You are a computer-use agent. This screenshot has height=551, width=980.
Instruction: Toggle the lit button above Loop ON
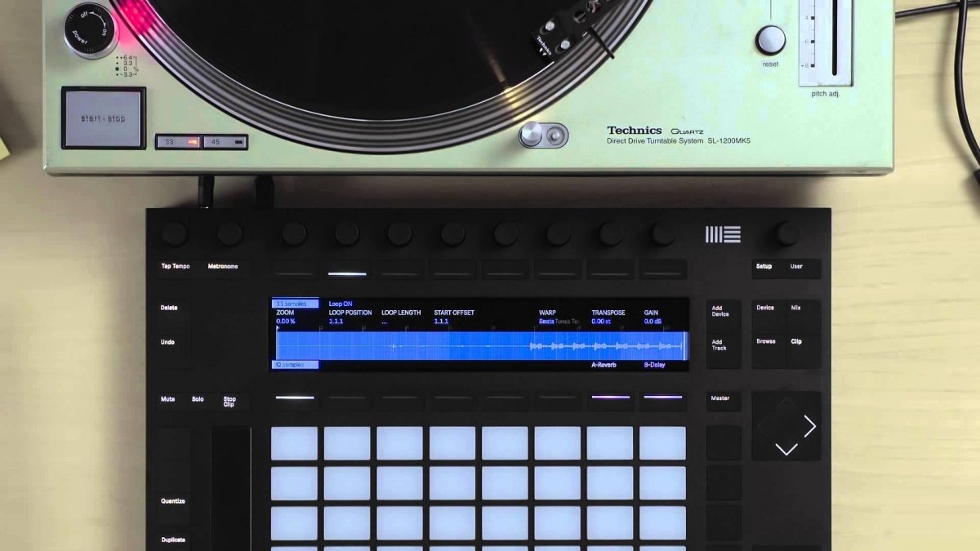pos(347,272)
